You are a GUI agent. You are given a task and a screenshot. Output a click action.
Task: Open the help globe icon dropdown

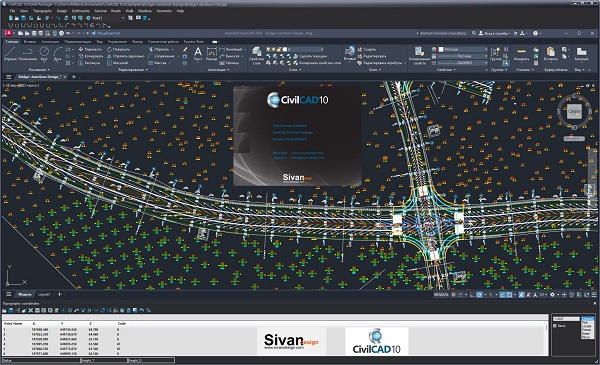(537, 33)
